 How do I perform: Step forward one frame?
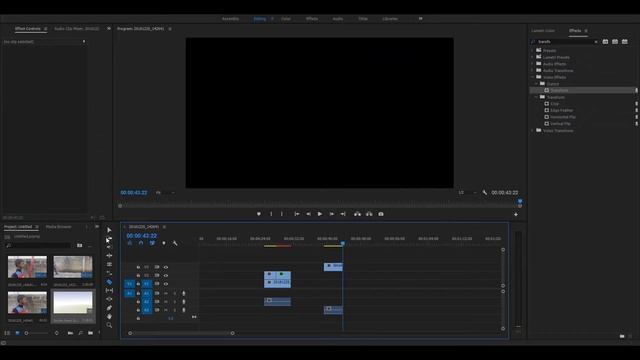(331, 214)
